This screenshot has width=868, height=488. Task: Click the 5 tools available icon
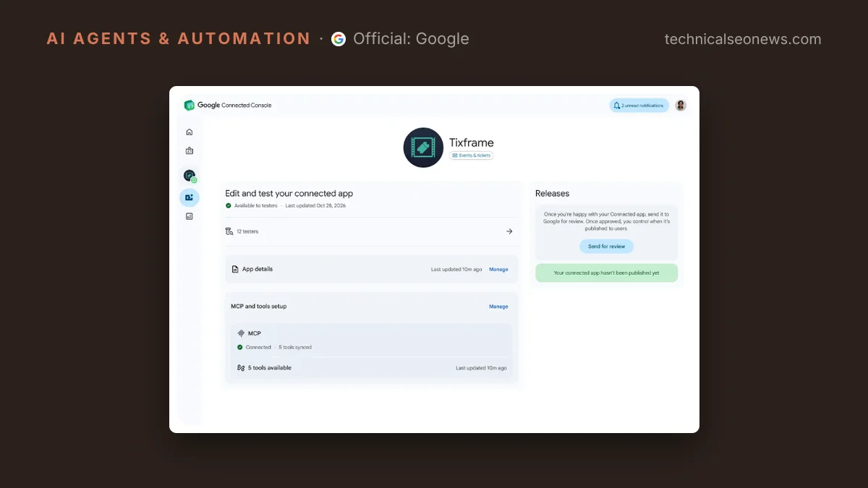(x=241, y=368)
